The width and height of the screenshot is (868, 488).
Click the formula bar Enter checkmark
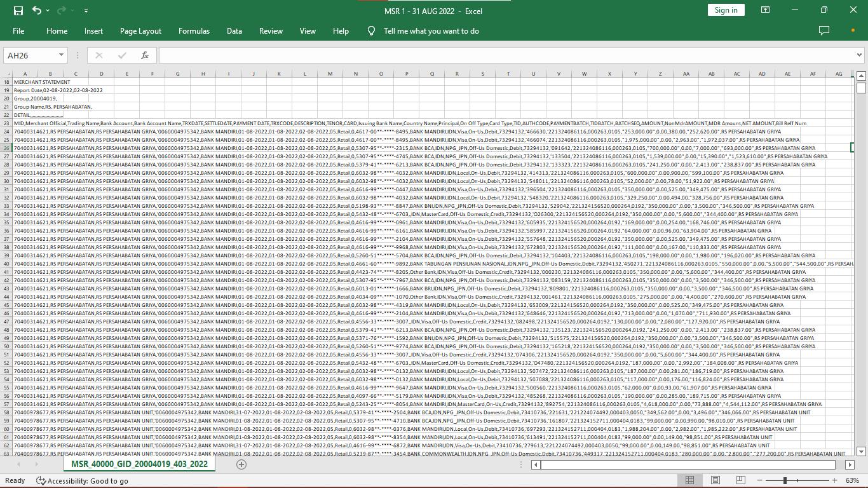click(x=122, y=55)
